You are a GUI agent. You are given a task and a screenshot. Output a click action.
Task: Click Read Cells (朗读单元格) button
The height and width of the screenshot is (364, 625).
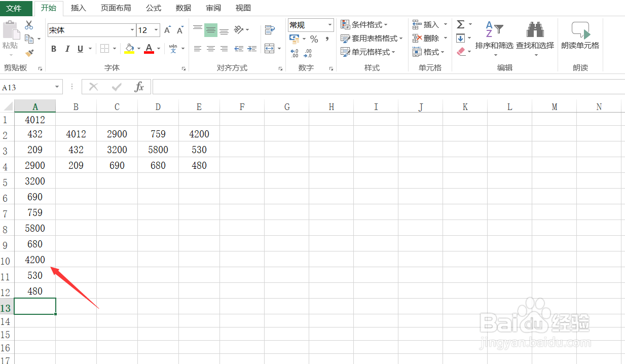(580, 37)
